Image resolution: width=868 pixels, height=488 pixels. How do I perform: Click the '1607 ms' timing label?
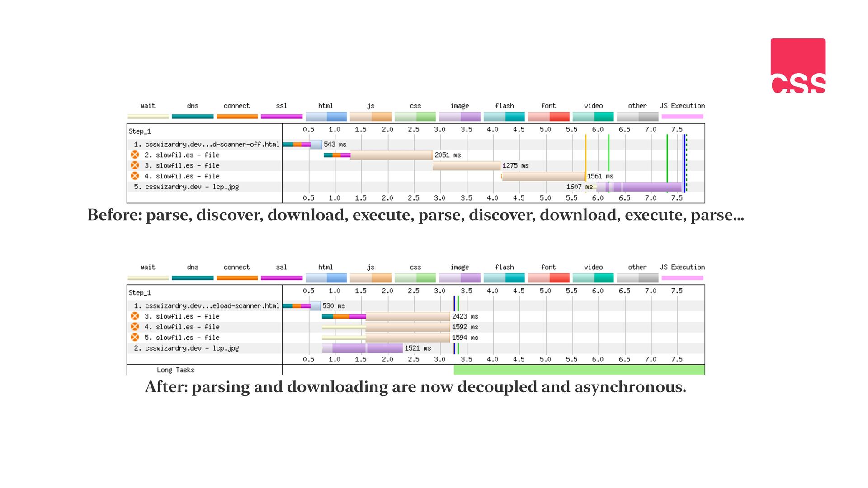580,187
